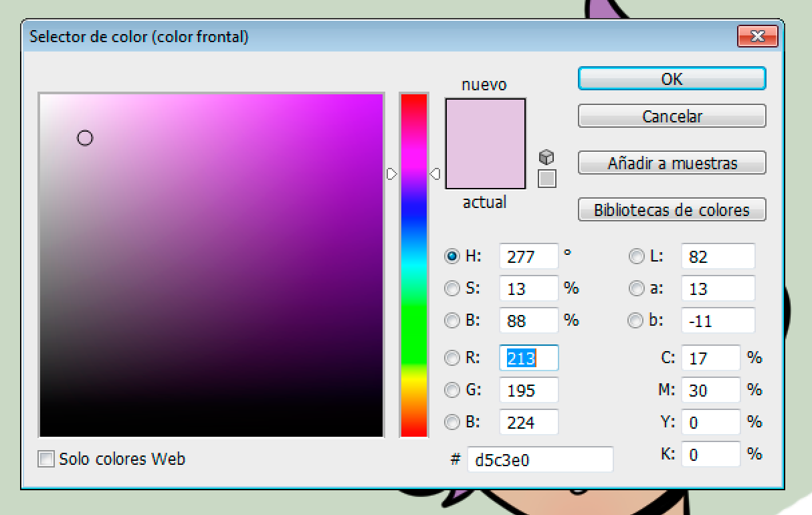Viewport: 812px width, 515px height.
Task: Click the blue field showing 224
Action: point(528,423)
